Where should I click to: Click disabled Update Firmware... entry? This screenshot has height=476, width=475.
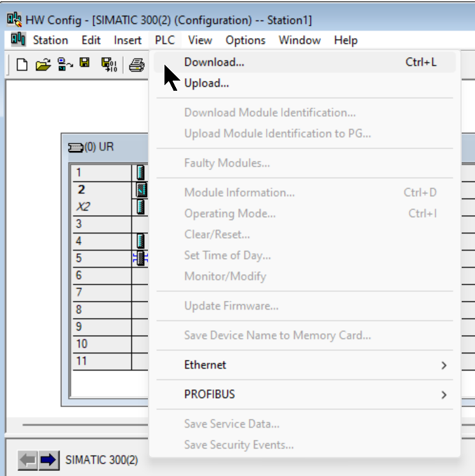pos(305,306)
